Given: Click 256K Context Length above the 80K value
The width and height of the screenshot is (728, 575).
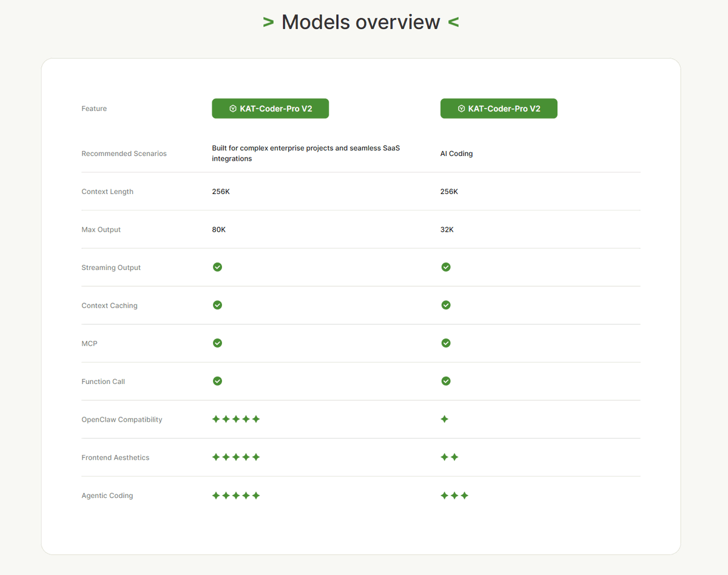Looking at the screenshot, I should coord(221,192).
